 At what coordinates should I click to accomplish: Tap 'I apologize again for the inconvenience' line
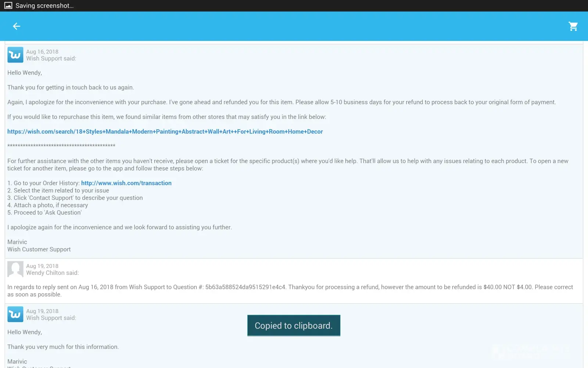click(119, 227)
